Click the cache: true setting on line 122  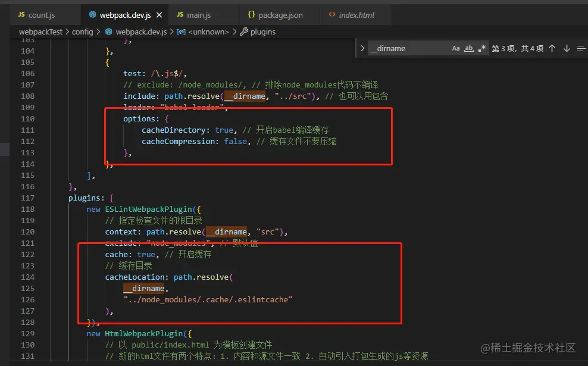(x=130, y=255)
